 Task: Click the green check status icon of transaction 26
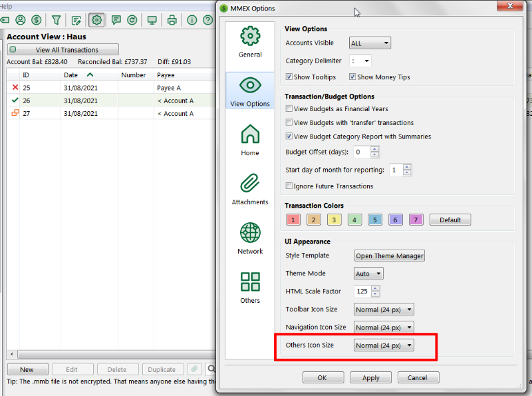pyautogui.click(x=15, y=100)
